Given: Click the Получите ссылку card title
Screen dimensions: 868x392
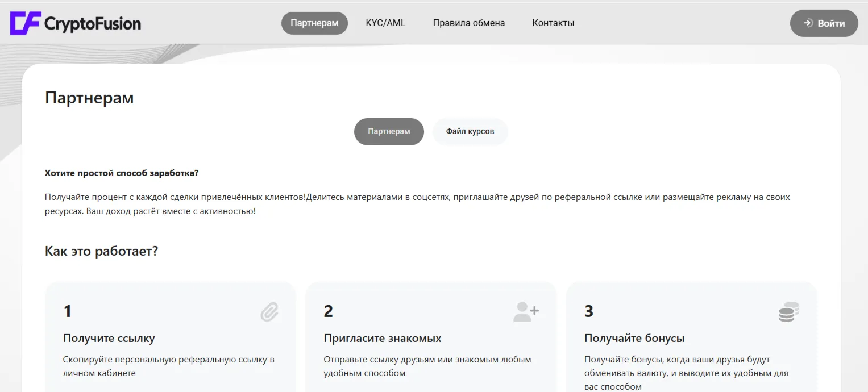Looking at the screenshot, I should tap(109, 338).
